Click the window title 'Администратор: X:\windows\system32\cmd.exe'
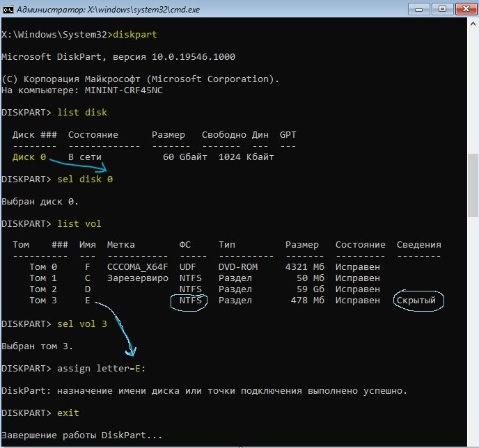 (108, 10)
